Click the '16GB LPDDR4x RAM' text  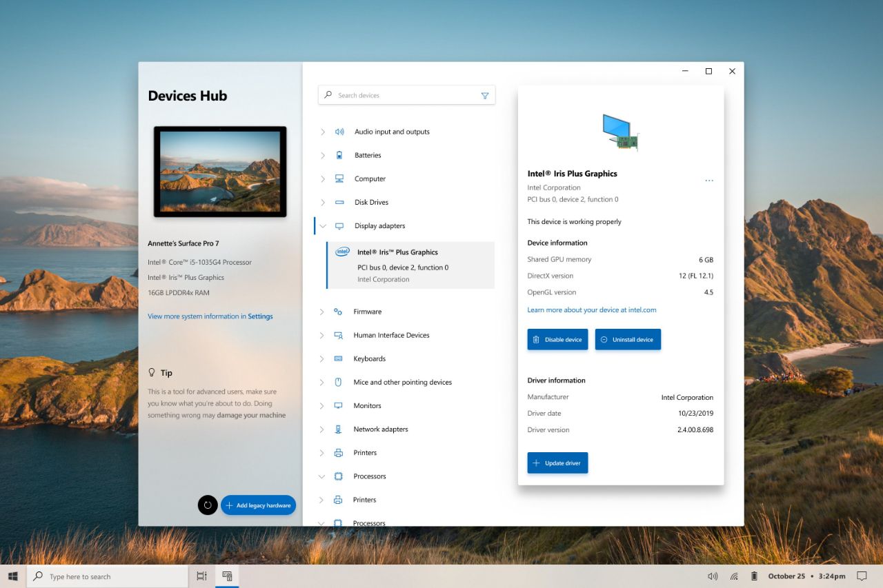[179, 293]
